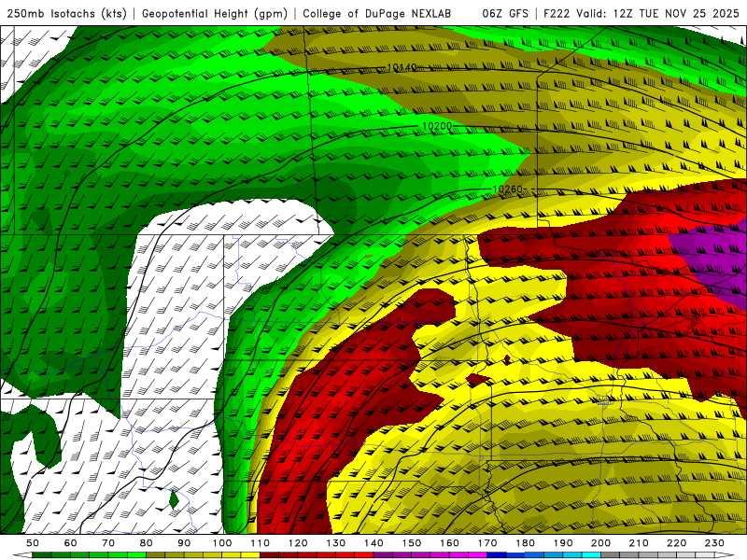The width and height of the screenshot is (747, 560).
Task: Click the 110 tick label on the color bar
Action: (261, 543)
